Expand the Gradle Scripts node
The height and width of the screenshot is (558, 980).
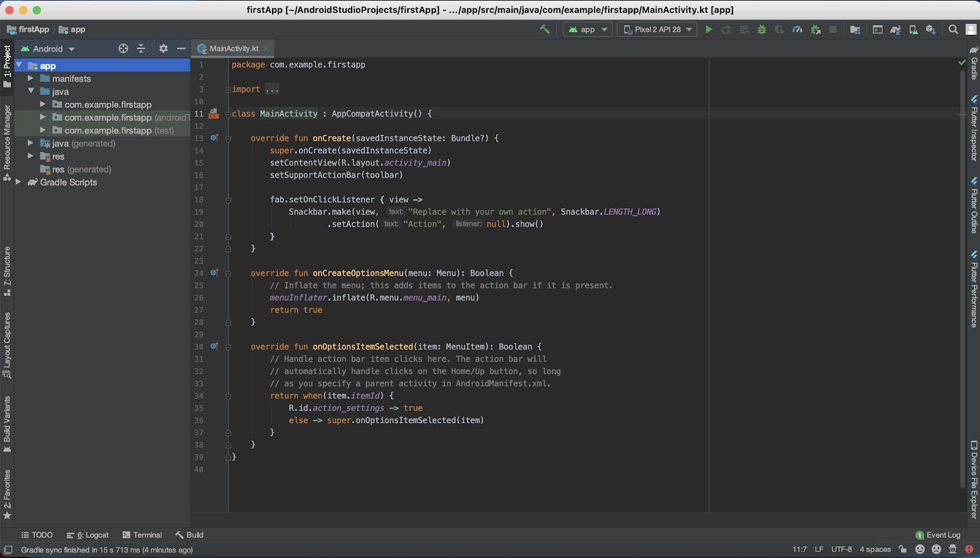pos(18,182)
